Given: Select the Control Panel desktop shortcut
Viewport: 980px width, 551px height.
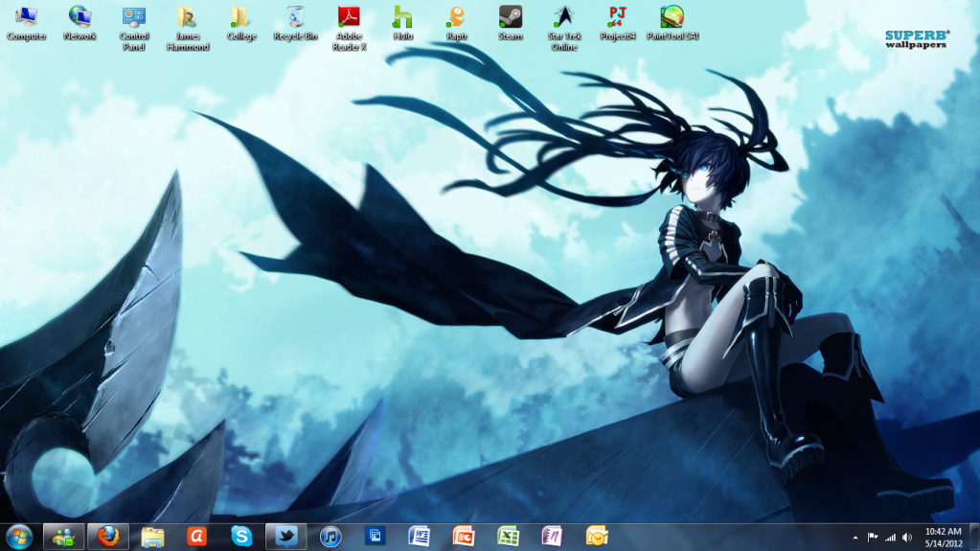Looking at the screenshot, I should (134, 29).
